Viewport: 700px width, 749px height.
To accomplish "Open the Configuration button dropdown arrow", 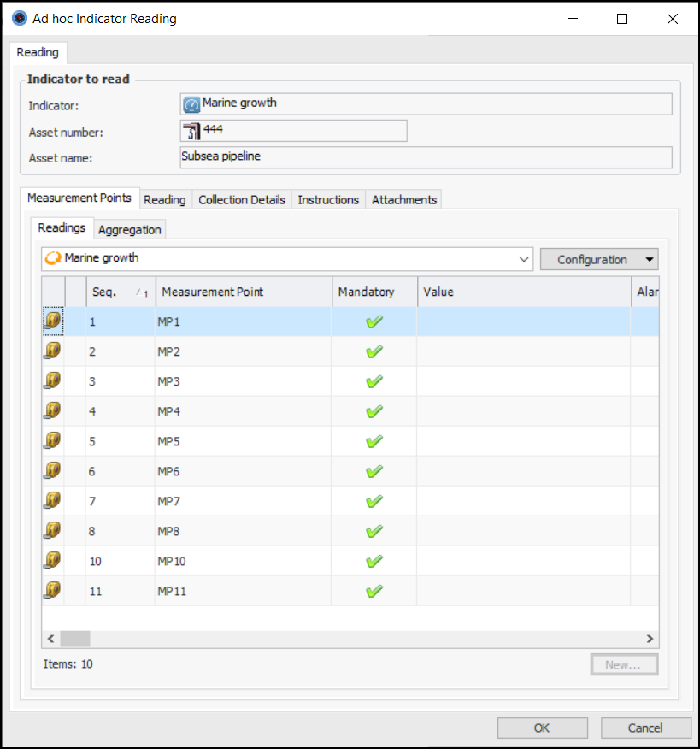I will [x=649, y=260].
